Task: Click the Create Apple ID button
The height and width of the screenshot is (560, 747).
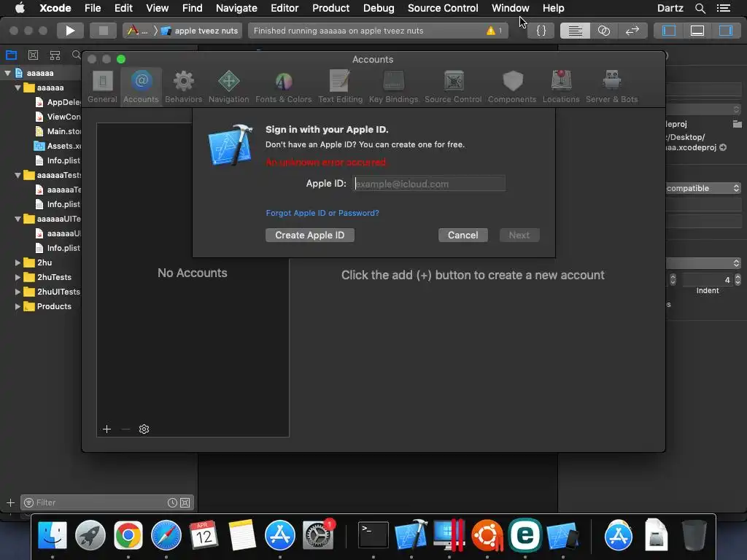Action: click(309, 236)
